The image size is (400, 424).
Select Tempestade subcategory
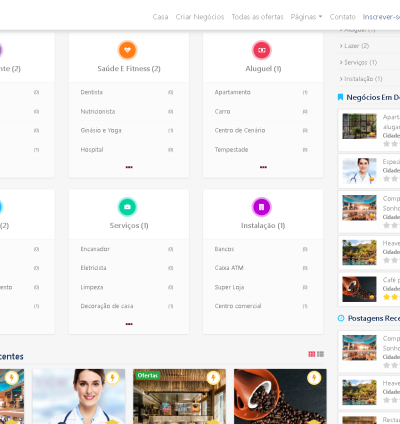tap(231, 149)
